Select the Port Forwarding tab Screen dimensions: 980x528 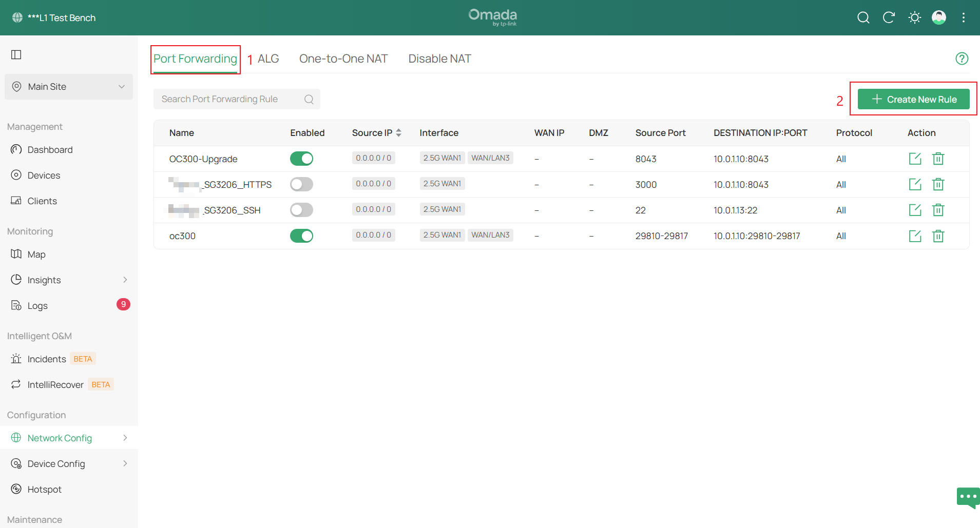[195, 58]
